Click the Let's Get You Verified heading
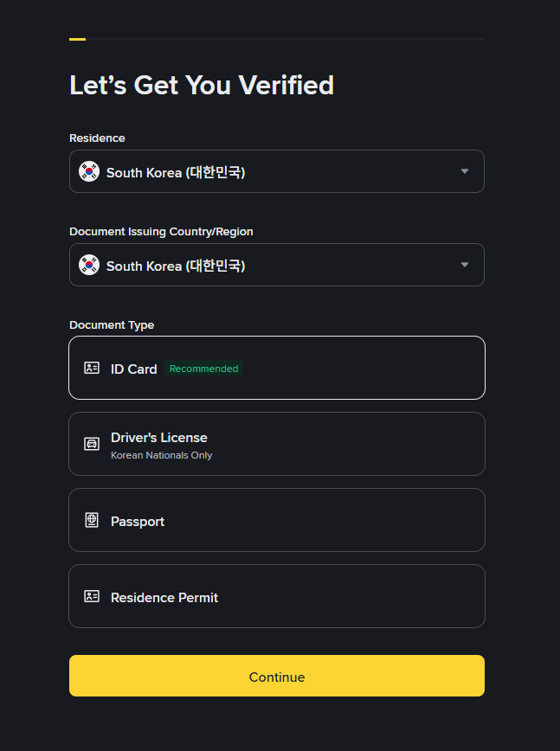Viewport: 560px width, 751px height. [202, 85]
